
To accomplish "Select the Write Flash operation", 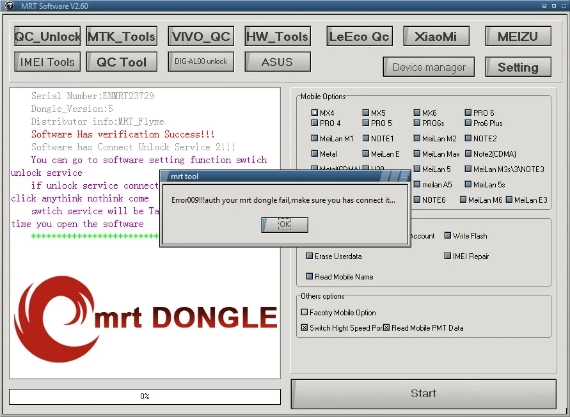I will click(447, 236).
